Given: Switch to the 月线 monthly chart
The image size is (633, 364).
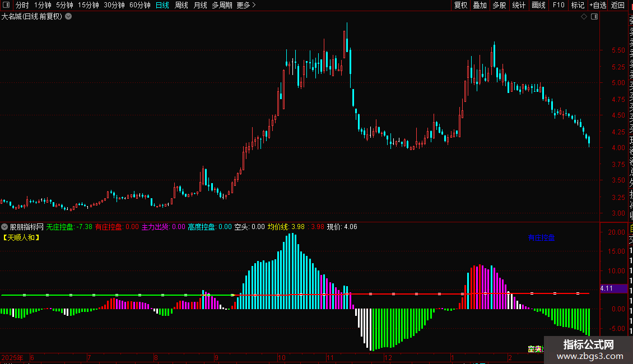Looking at the screenshot, I should point(200,5).
